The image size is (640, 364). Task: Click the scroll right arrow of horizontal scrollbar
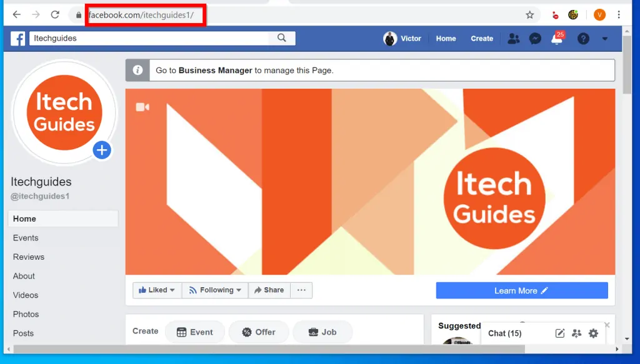point(617,349)
